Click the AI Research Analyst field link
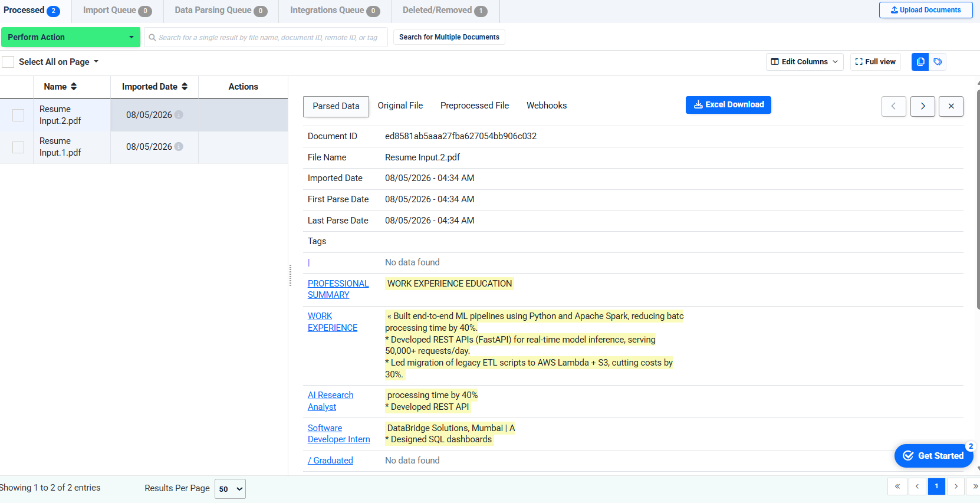The height and width of the screenshot is (503, 980). [331, 401]
